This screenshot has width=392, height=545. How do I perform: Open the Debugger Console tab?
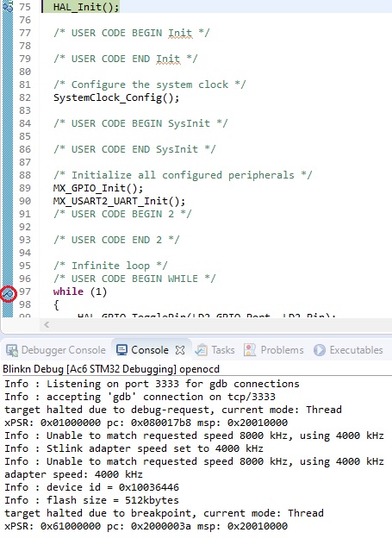[x=56, y=350]
